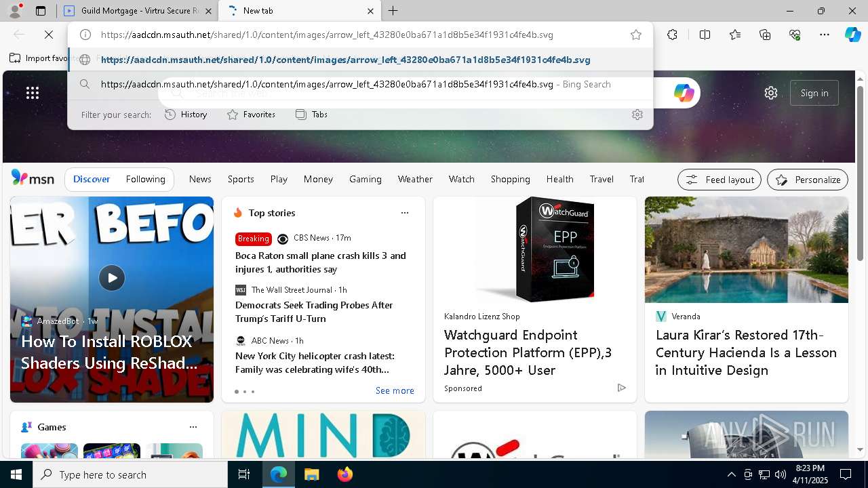Close the New tab tab
The height and width of the screenshot is (488, 868).
point(370,11)
